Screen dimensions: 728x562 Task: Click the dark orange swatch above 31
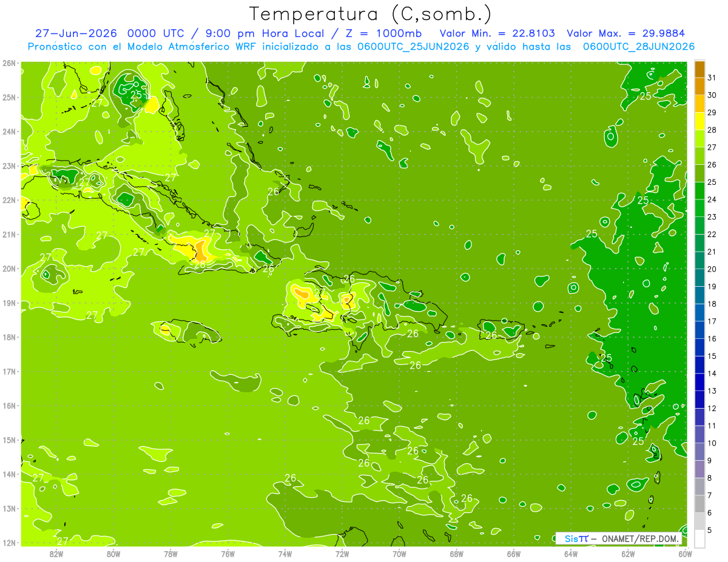click(x=699, y=69)
